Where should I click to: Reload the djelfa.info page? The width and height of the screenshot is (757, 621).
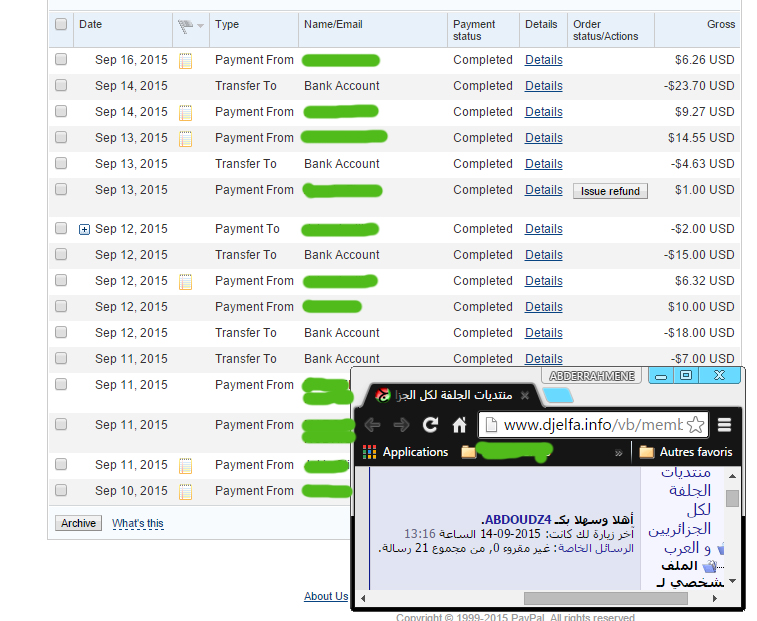[430, 425]
